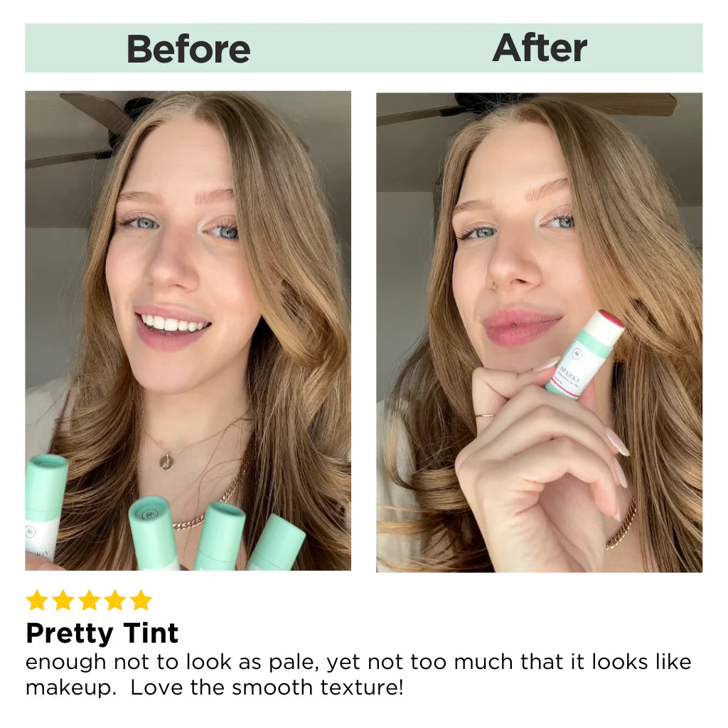Click the review text about smooth texture
The height and width of the screenshot is (728, 728).
pos(267,687)
